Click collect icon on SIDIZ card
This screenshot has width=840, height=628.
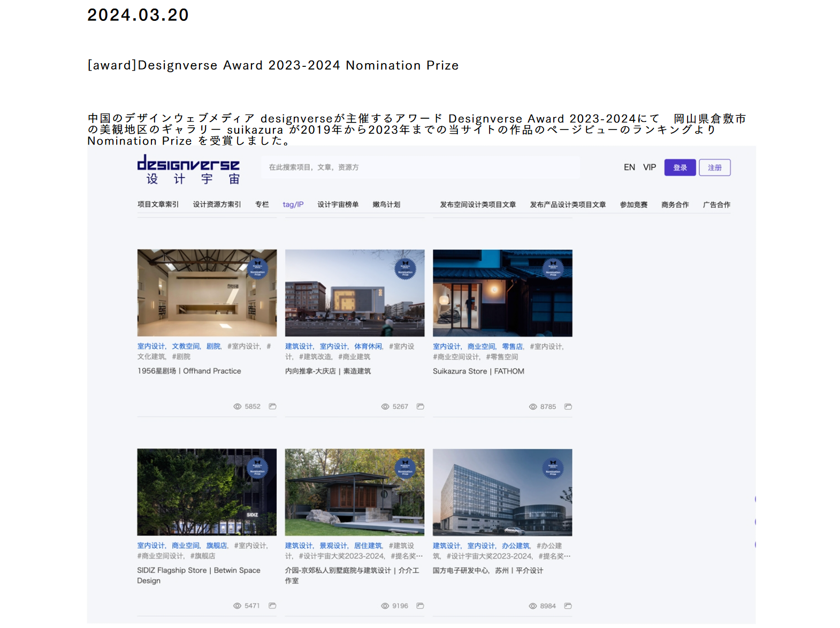[x=272, y=606]
